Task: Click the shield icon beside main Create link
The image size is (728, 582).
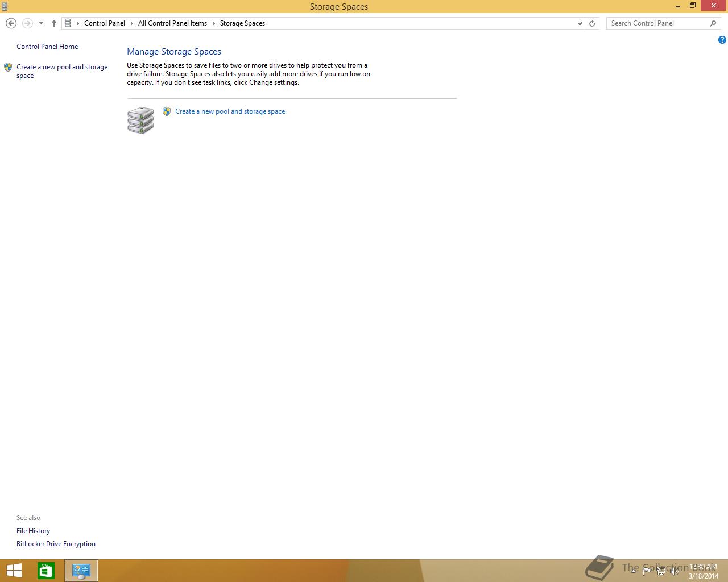Action: pos(167,111)
